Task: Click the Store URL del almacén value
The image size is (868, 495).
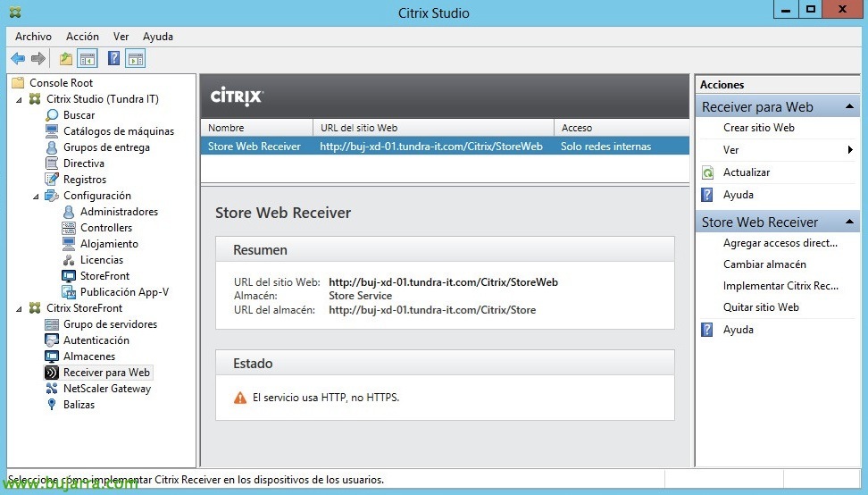Action: tap(432, 309)
